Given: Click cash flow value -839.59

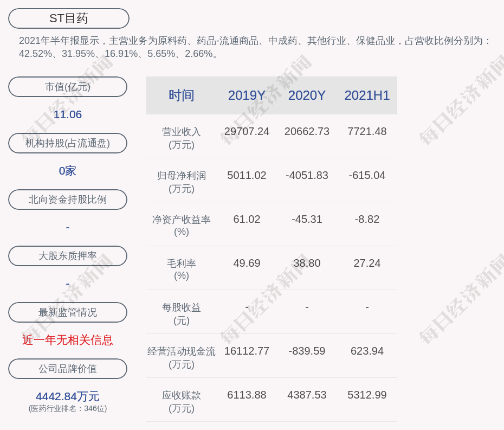Looking at the screenshot, I should click(307, 351).
